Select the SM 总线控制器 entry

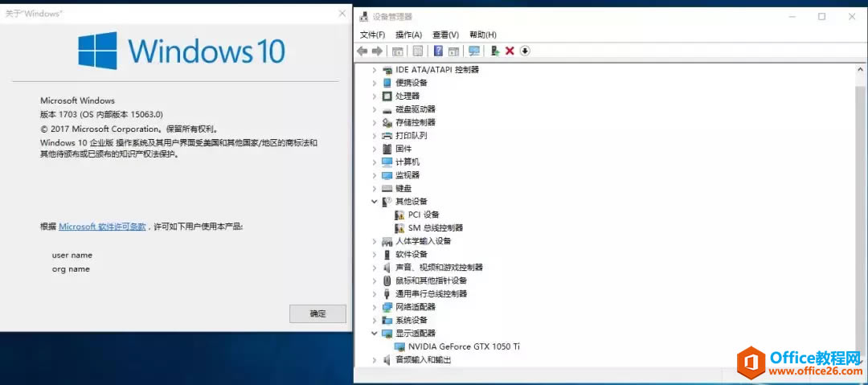coord(435,228)
